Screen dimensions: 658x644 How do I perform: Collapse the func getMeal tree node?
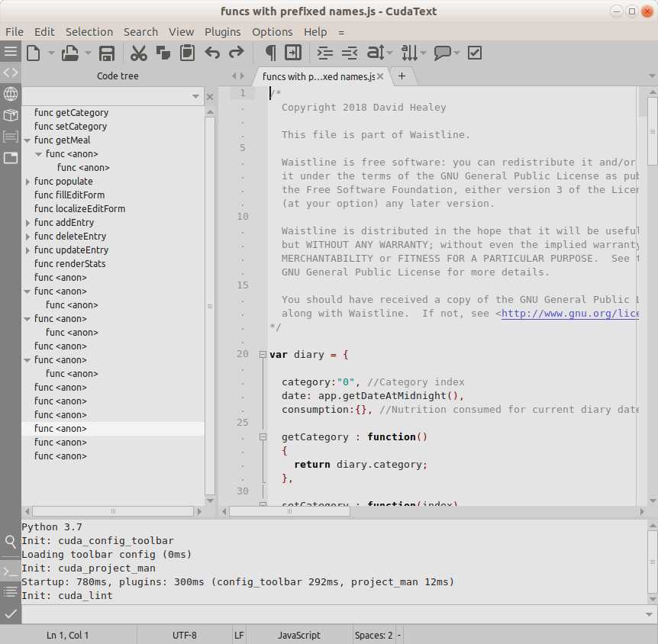27,140
